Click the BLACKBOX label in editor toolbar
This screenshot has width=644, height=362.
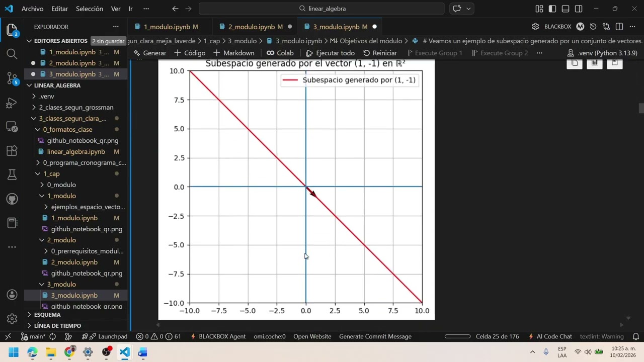557,27
